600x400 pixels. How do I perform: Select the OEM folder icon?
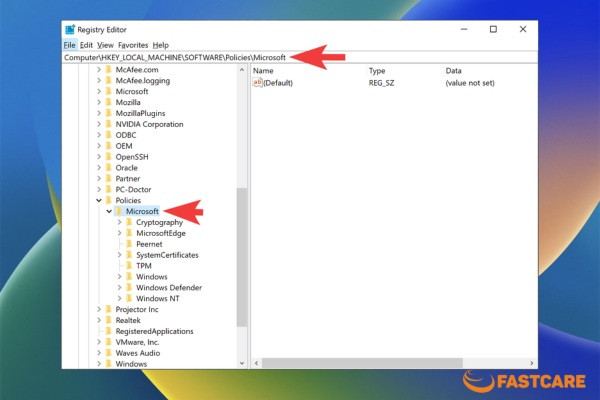click(109, 146)
